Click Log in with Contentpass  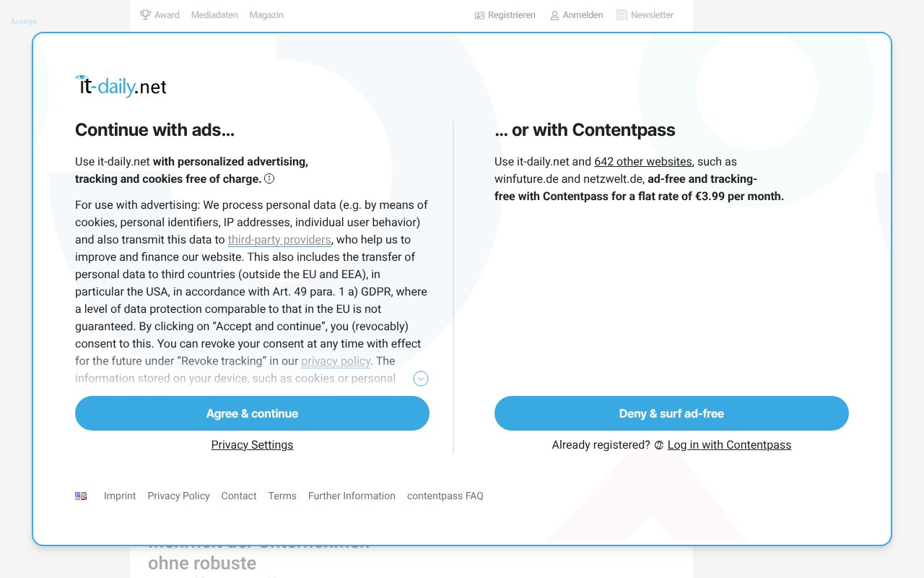point(729,445)
